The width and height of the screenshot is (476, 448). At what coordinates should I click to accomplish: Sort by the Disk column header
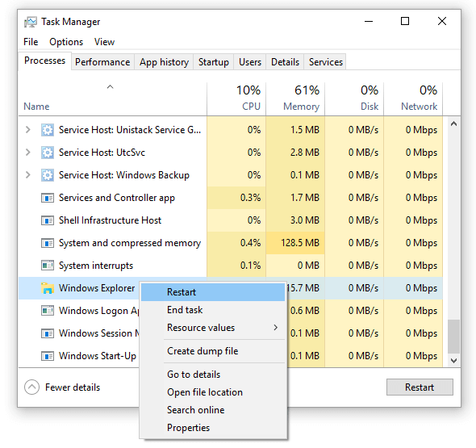[354, 98]
